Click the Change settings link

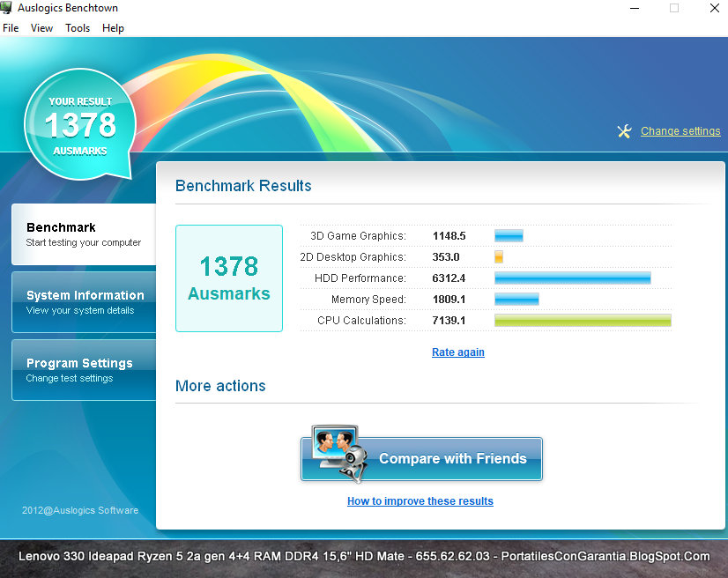[x=680, y=131]
